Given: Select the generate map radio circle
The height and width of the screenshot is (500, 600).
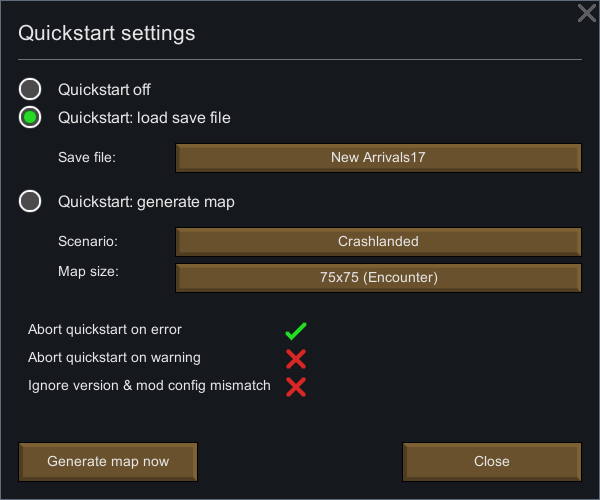Looking at the screenshot, I should pyautogui.click(x=30, y=201).
